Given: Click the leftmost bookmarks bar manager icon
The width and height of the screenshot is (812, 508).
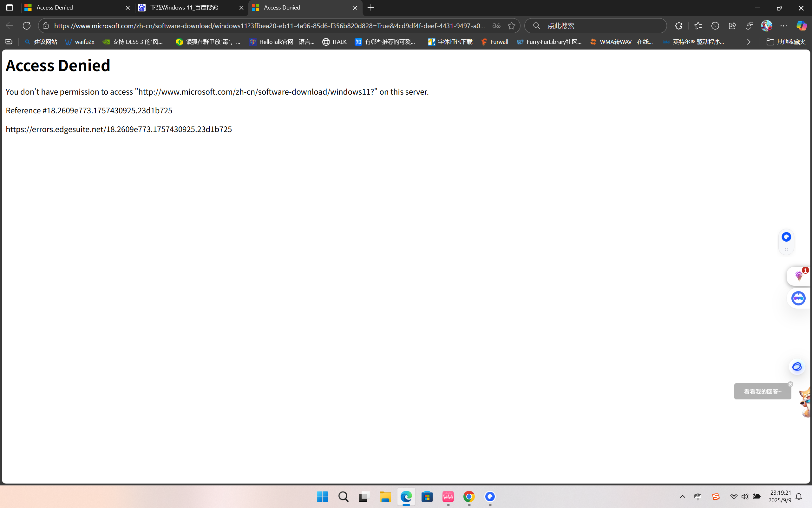Looking at the screenshot, I should pyautogui.click(x=9, y=42).
